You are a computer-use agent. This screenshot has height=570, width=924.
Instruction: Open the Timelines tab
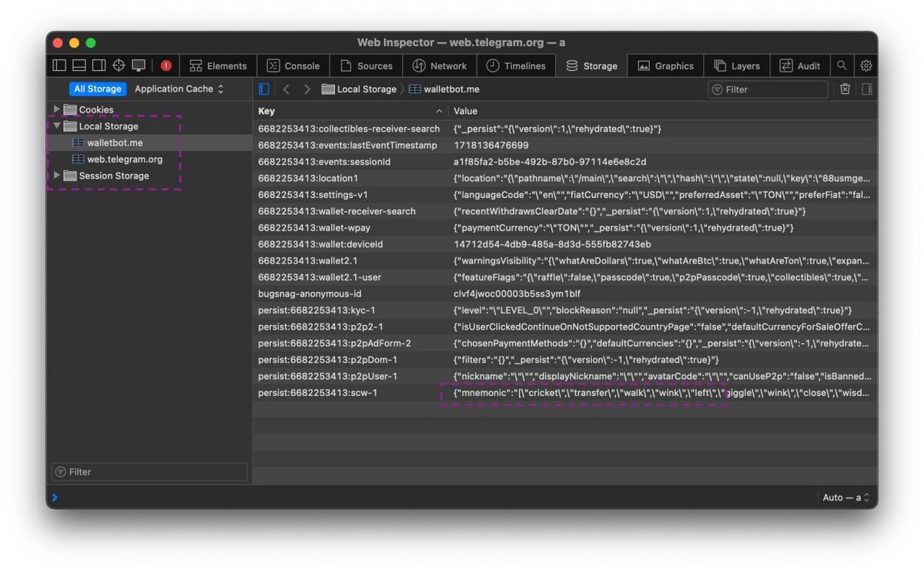point(516,65)
